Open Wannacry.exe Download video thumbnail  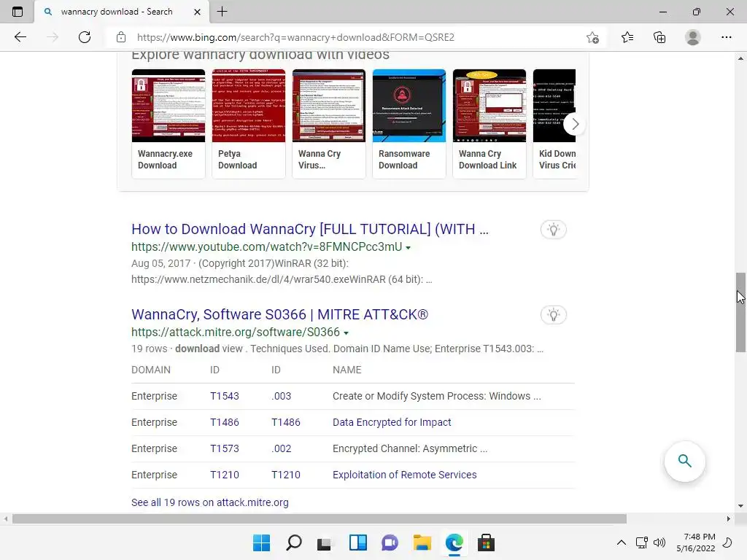click(x=169, y=106)
